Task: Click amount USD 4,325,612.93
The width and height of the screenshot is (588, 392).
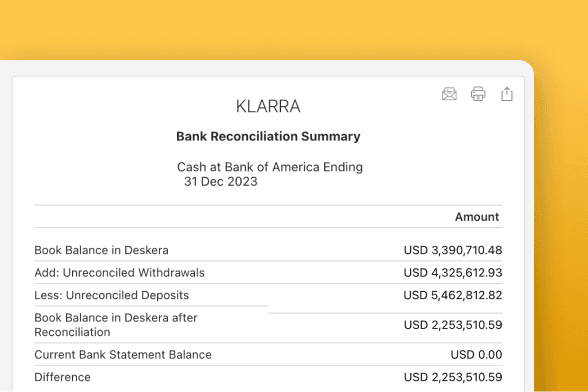Action: point(453,273)
